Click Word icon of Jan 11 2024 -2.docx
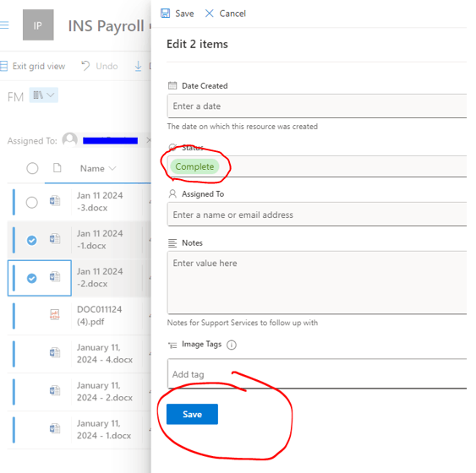Viewport: 476px width, 473px height. (55, 277)
